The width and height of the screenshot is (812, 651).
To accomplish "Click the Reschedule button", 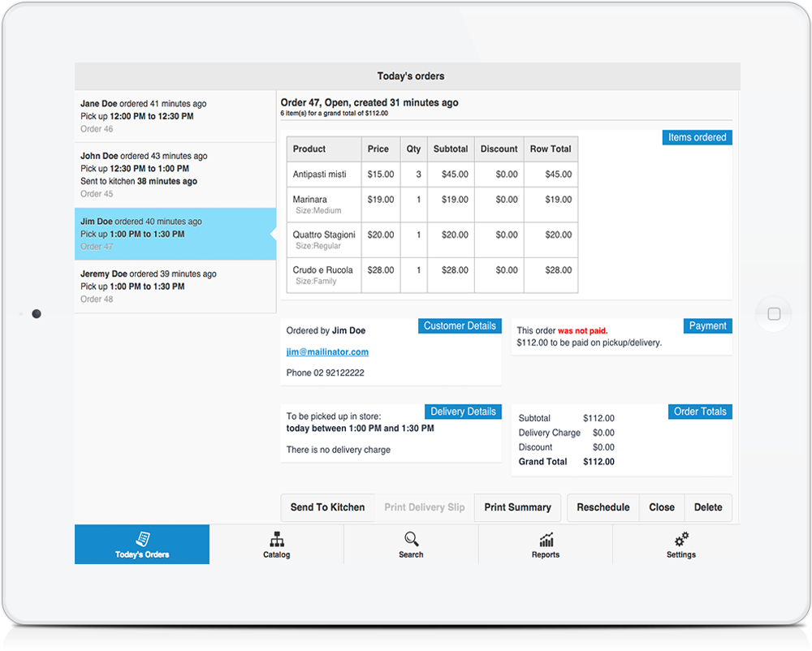I will click(603, 507).
